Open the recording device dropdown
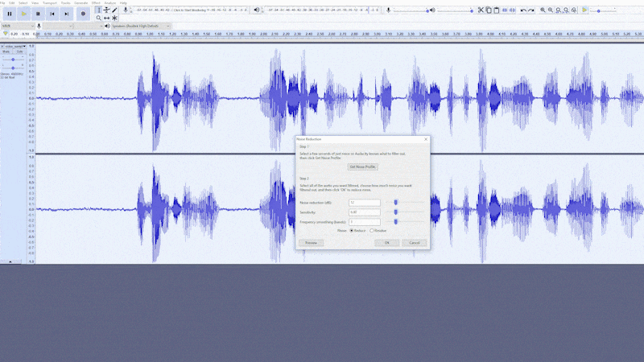The width and height of the screenshot is (644, 362). click(x=58, y=26)
